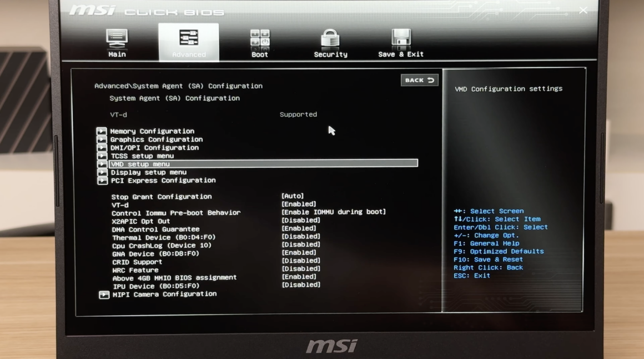Select the Advanced tab sliders icon
This screenshot has height=359, width=644.
(x=189, y=38)
